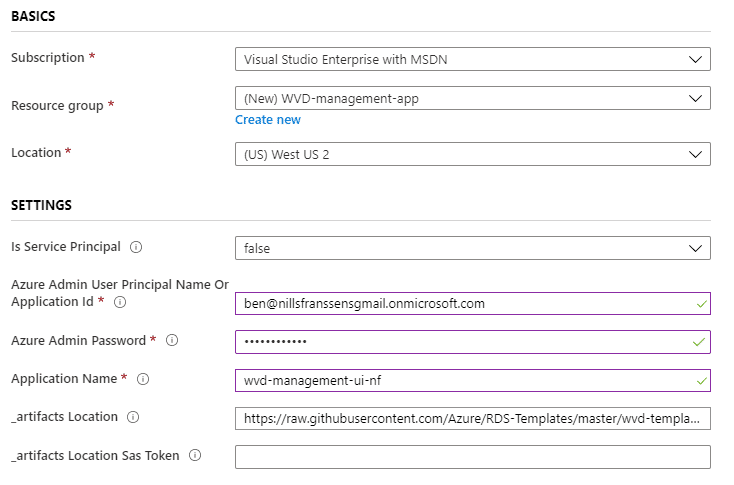Click info icon beside Is Service Principal
Screen dimensions: 734x485
(136, 247)
